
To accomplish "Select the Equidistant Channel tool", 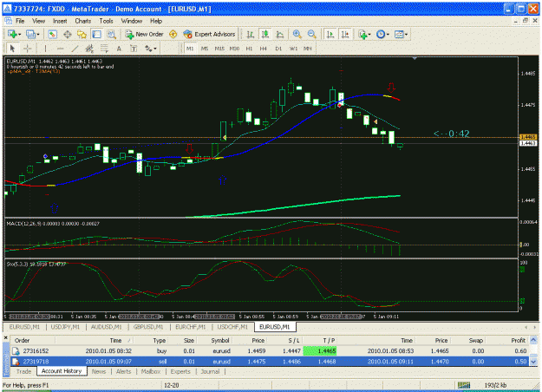I will coord(89,49).
